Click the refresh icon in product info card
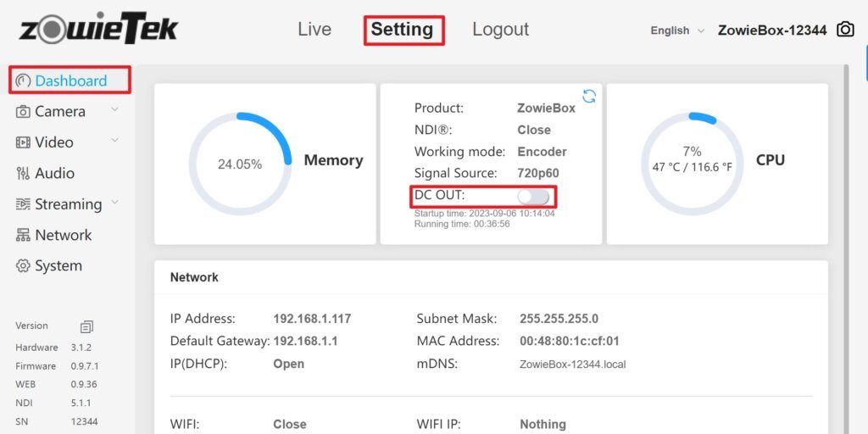 coord(589,96)
